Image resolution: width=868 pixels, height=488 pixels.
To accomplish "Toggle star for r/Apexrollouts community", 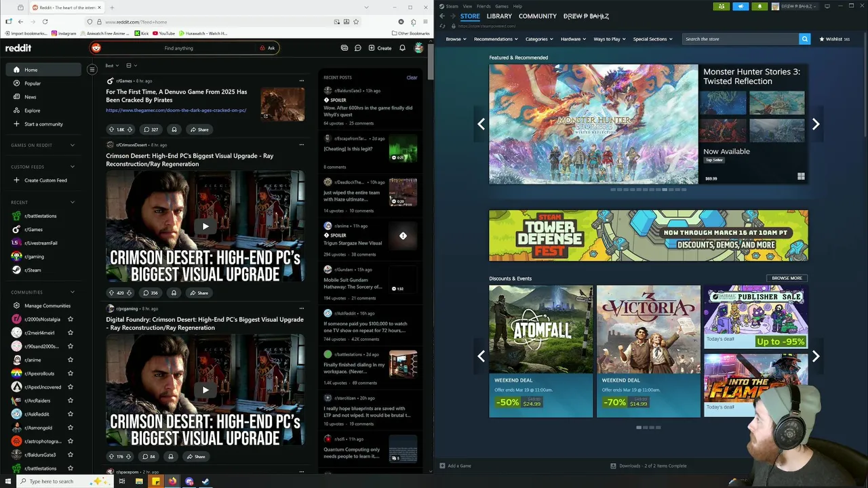I will tap(71, 373).
